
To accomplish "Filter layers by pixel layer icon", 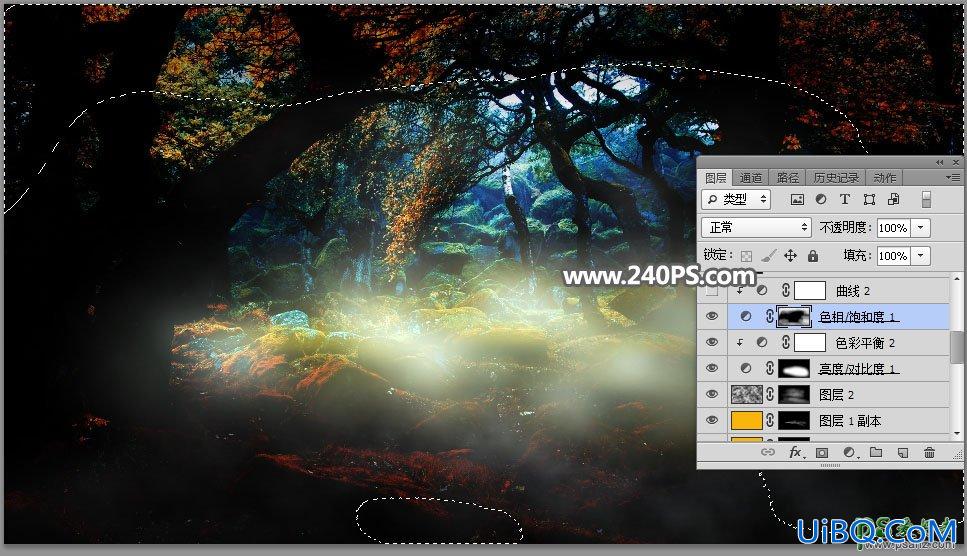I will [x=797, y=199].
